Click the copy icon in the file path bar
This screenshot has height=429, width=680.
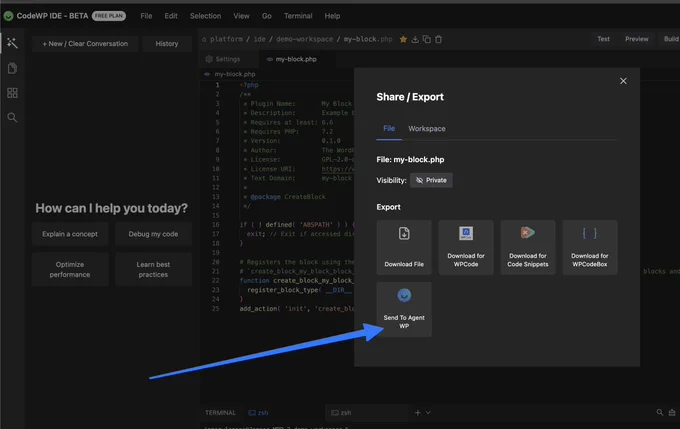427,39
